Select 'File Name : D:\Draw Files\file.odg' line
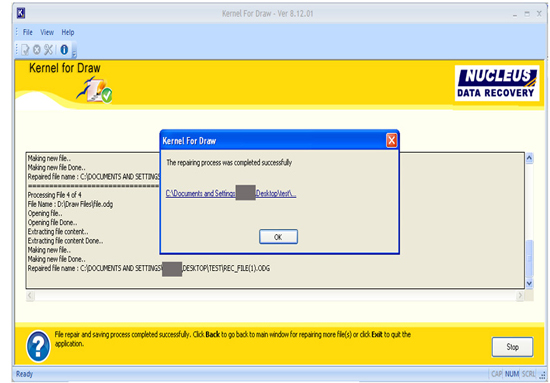 (71, 204)
